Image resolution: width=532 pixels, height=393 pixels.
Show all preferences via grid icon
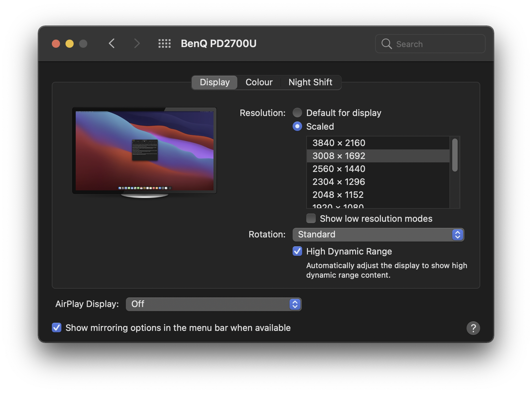164,43
